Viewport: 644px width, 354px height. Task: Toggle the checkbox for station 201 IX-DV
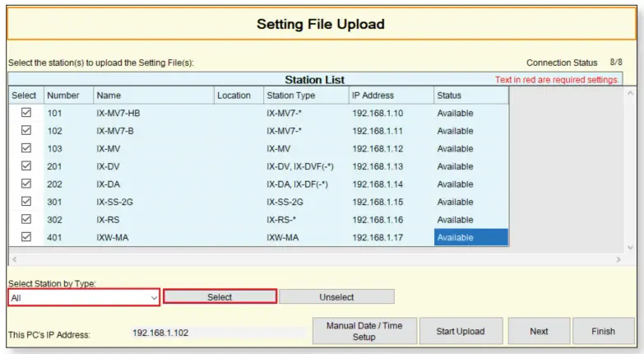pyautogui.click(x=26, y=165)
